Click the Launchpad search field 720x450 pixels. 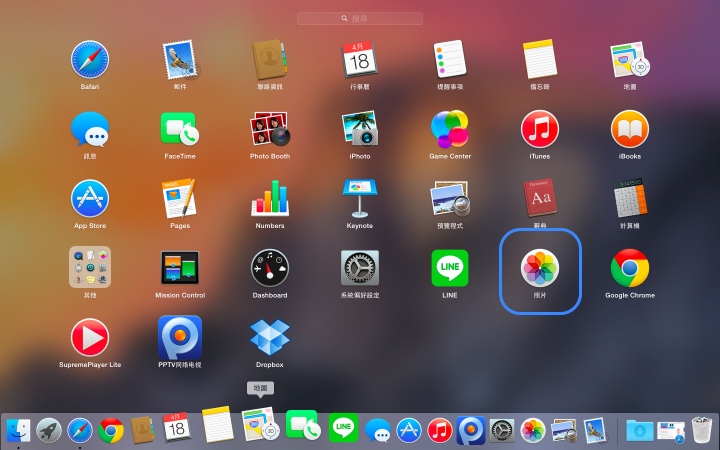pos(360,18)
